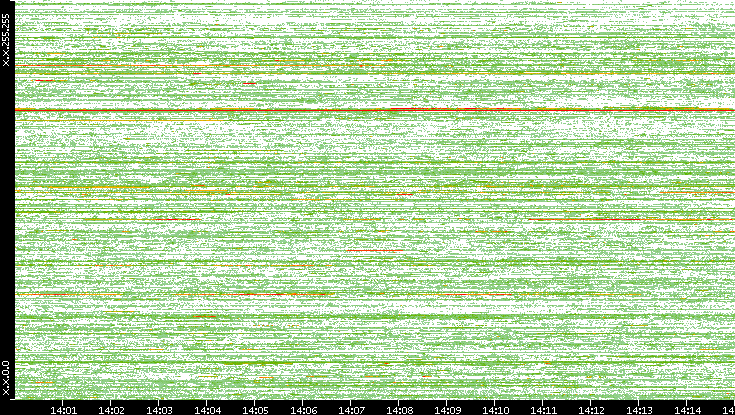Select the long solid red horizontal traffic line
Viewport: 735px width, 415px height.
click(375, 110)
